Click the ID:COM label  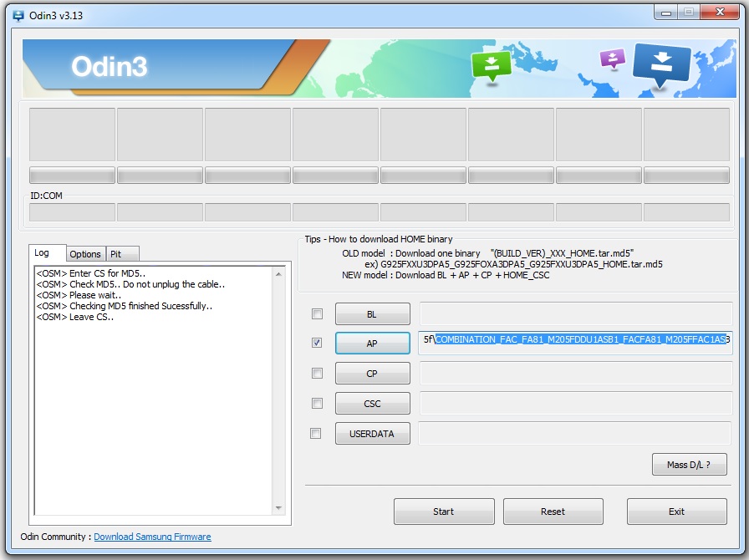click(x=46, y=196)
